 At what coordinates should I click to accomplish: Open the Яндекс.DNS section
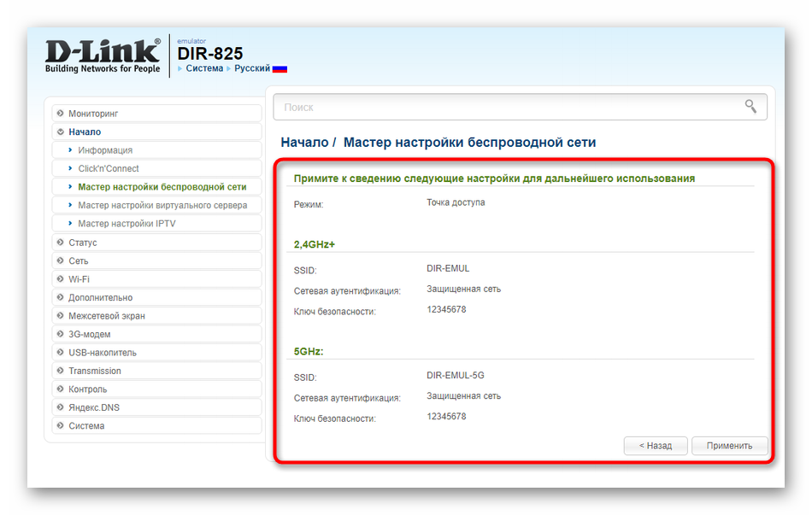[94, 407]
